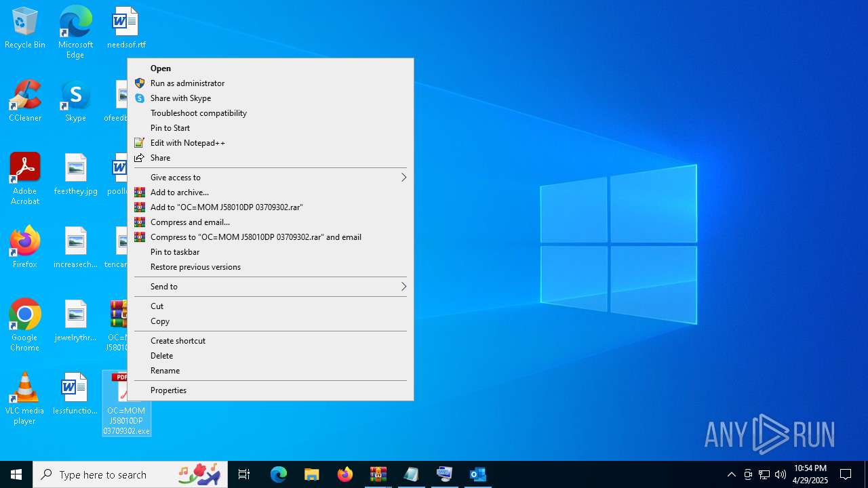The image size is (868, 488).
Task: Add to "OC=MOM J58010DP 03709302.rar"
Action: [x=271, y=207]
